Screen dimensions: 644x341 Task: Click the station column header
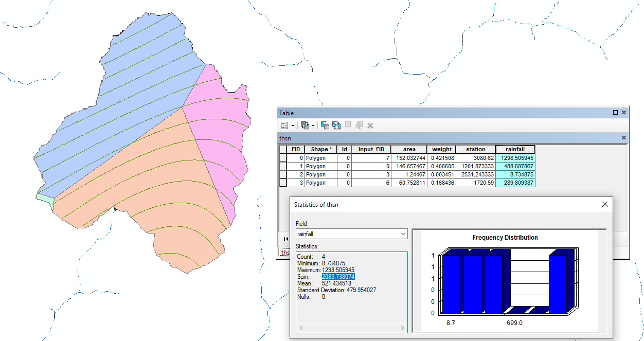coord(476,149)
